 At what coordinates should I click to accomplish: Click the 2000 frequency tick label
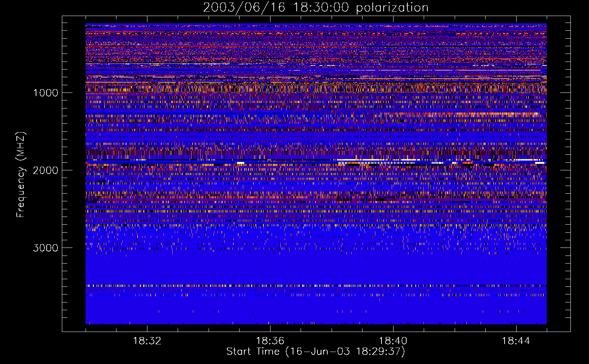[x=46, y=170]
